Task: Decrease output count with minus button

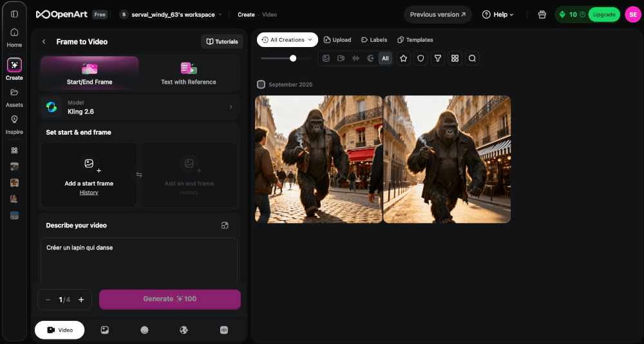Action: click(48, 300)
